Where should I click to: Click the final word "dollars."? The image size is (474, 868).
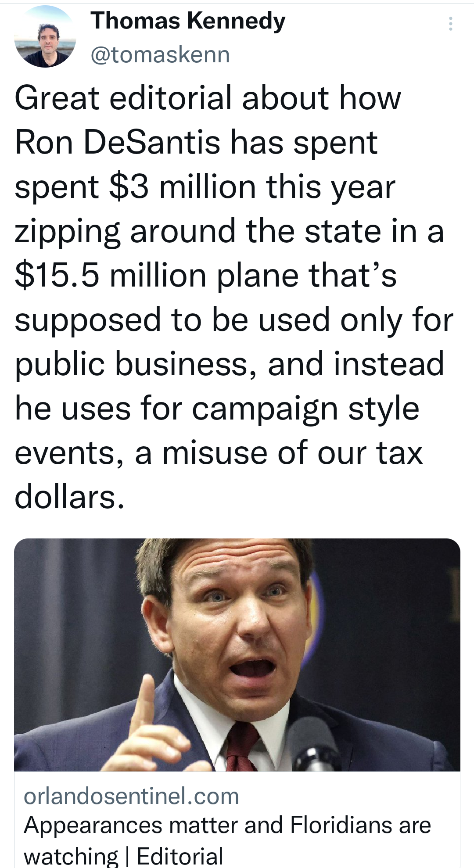click(69, 498)
